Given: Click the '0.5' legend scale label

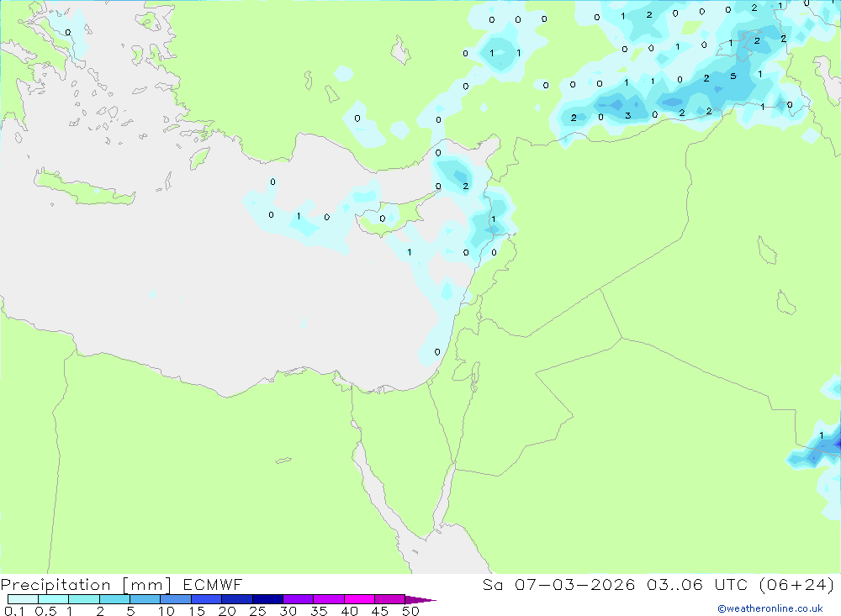Looking at the screenshot, I should coord(45,611).
